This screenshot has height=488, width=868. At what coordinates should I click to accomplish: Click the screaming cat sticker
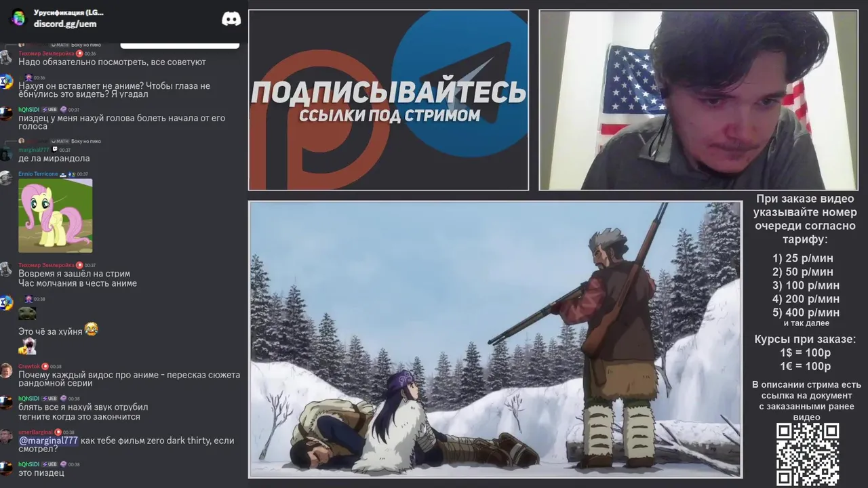[x=27, y=346]
